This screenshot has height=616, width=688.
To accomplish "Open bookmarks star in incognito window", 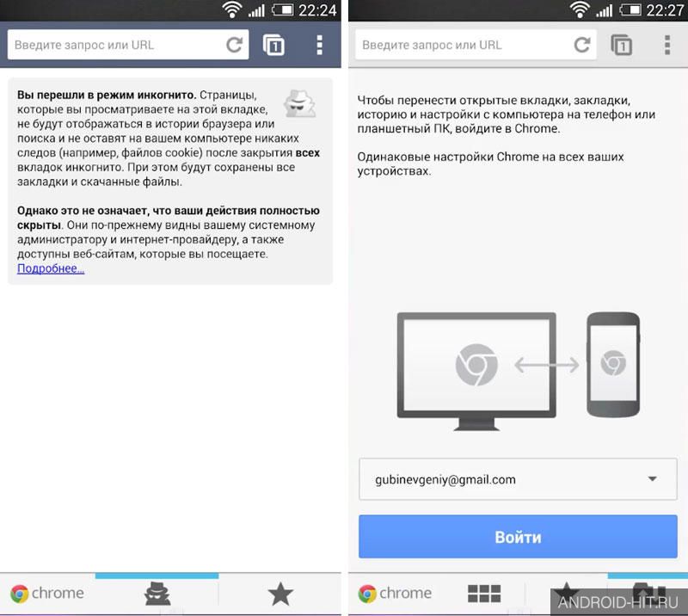I will pos(280,594).
